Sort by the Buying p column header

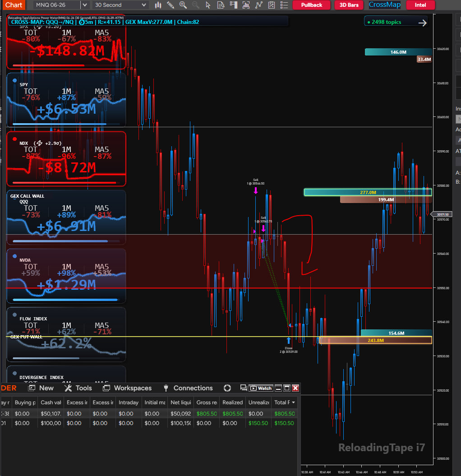coord(25,402)
